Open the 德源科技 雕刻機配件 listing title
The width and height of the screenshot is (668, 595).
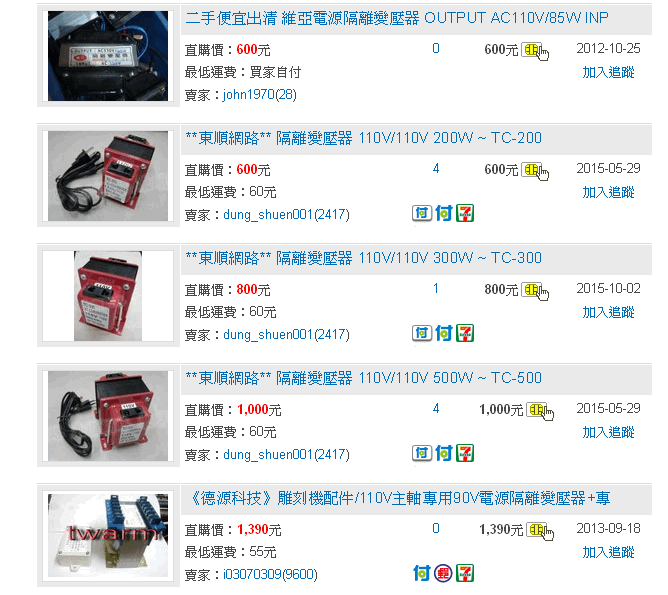[399, 498]
